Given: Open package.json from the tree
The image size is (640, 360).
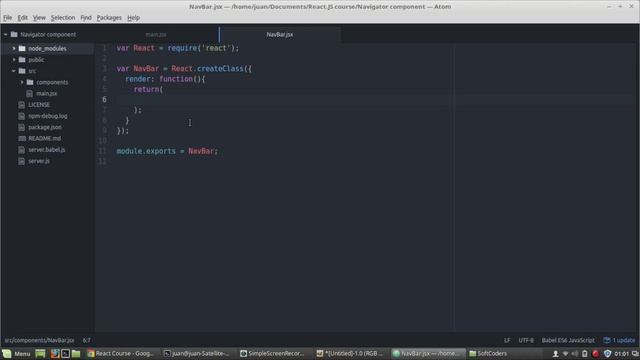Looking at the screenshot, I should (45, 127).
